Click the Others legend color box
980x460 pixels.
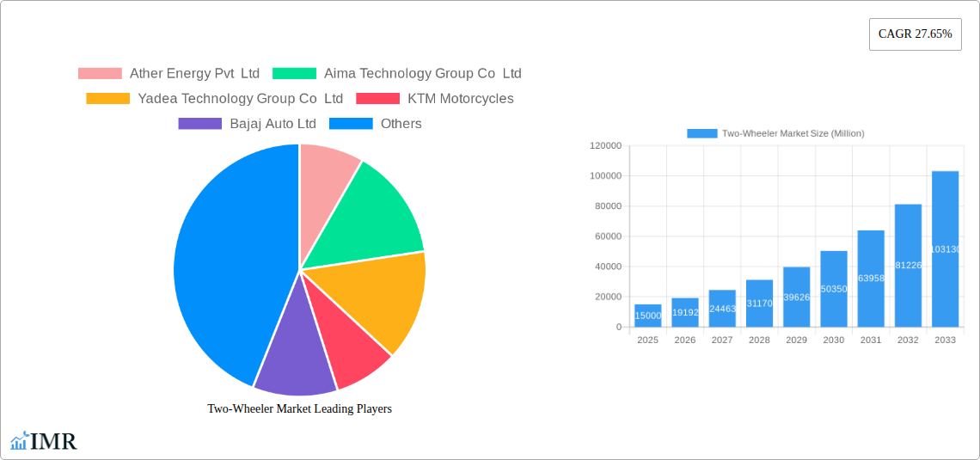pos(351,124)
